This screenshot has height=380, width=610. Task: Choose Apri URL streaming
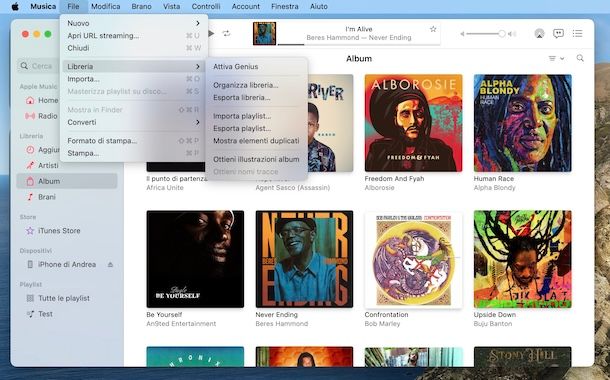click(134, 36)
